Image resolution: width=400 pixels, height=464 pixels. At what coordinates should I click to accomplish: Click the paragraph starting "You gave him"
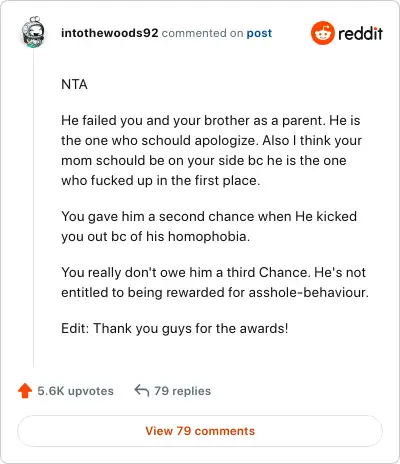click(x=209, y=226)
